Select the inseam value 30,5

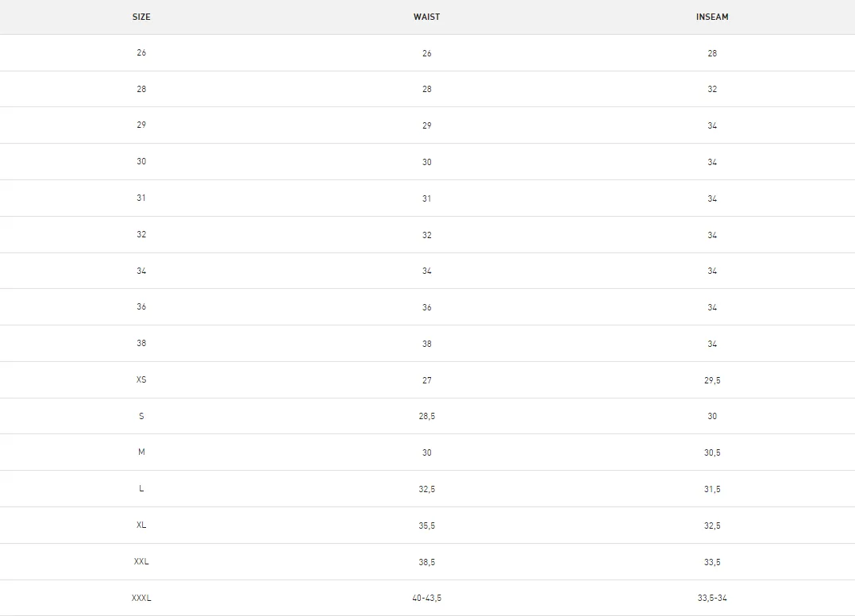712,452
